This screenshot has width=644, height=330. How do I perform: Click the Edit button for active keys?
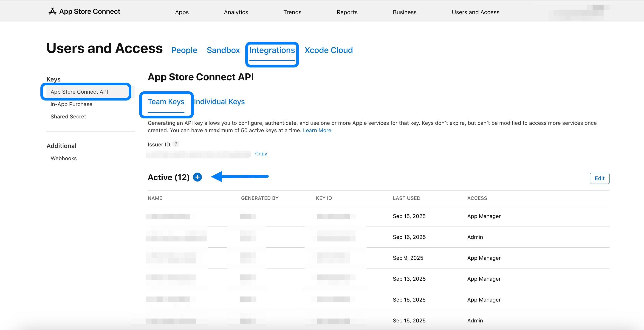(599, 178)
